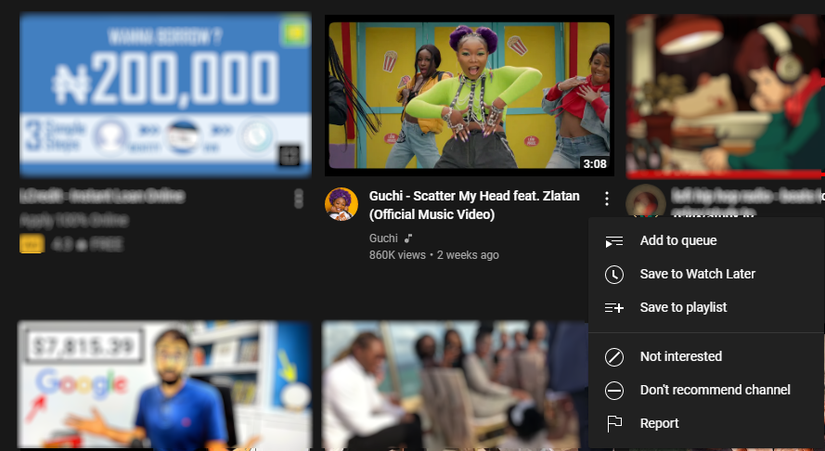825x451 pixels.
Task: Click the Not interested circle-slash icon
Action: pos(614,357)
